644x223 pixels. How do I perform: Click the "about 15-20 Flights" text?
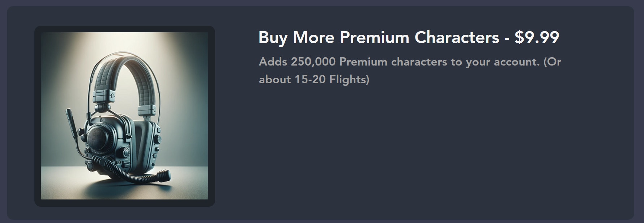click(x=314, y=79)
